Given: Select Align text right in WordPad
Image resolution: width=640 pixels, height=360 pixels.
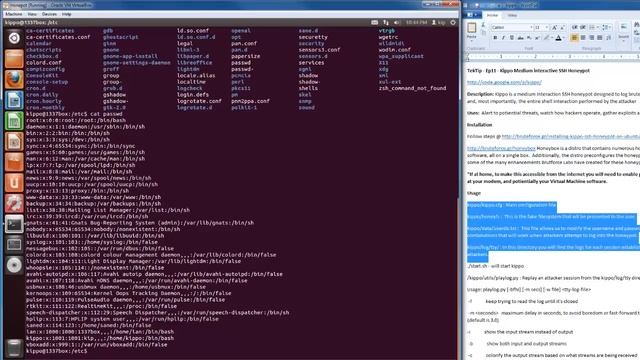Looking at the screenshot, I should click(x=591, y=38).
